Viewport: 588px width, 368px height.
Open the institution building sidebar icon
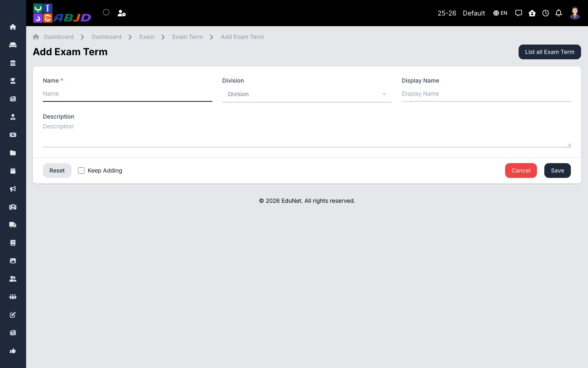tap(13, 63)
